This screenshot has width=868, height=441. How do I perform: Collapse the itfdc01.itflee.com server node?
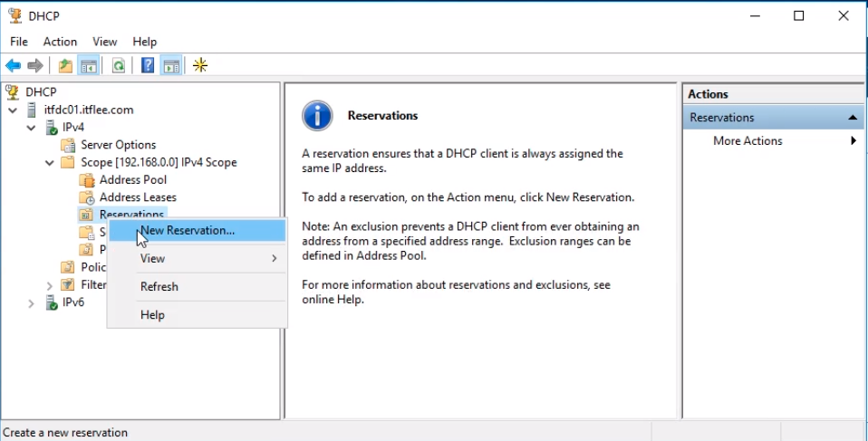point(13,110)
